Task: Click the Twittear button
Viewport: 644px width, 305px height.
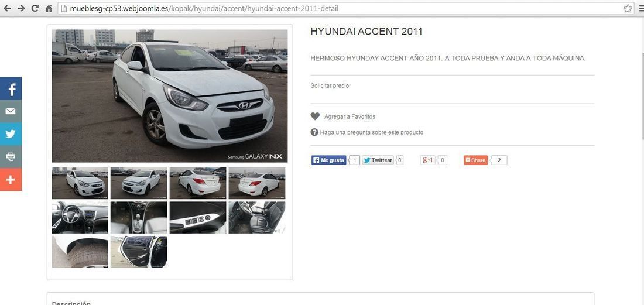Action: click(x=378, y=160)
